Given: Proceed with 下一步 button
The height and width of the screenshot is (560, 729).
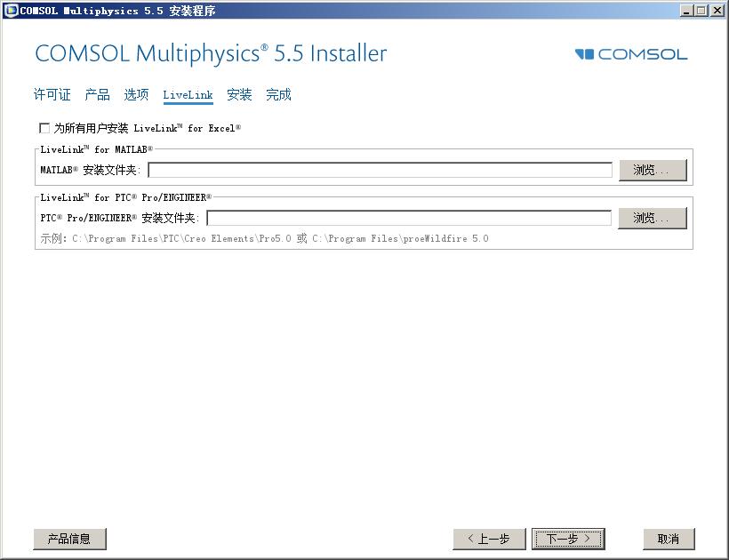Looking at the screenshot, I should coord(568,539).
